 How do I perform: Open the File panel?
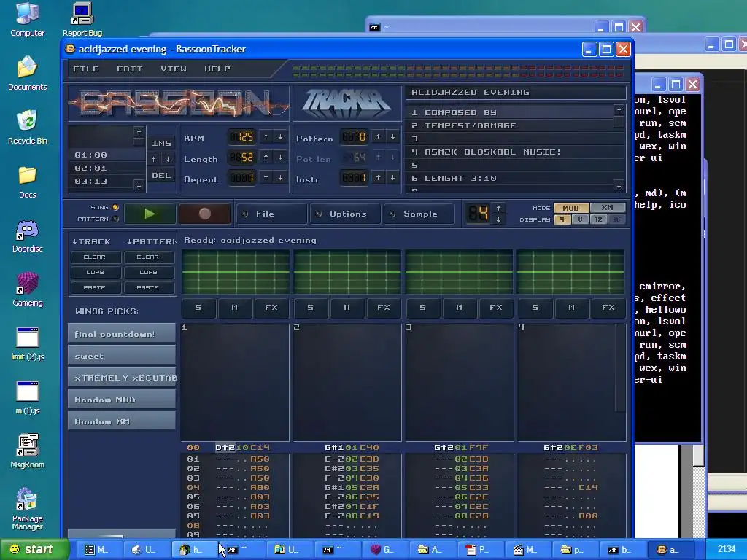(271, 214)
